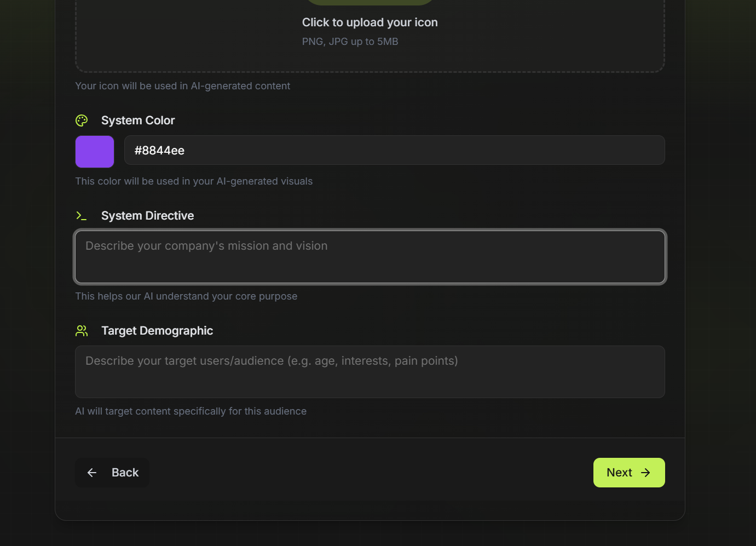Select the Target Demographic label
The width and height of the screenshot is (756, 546).
pos(157,331)
